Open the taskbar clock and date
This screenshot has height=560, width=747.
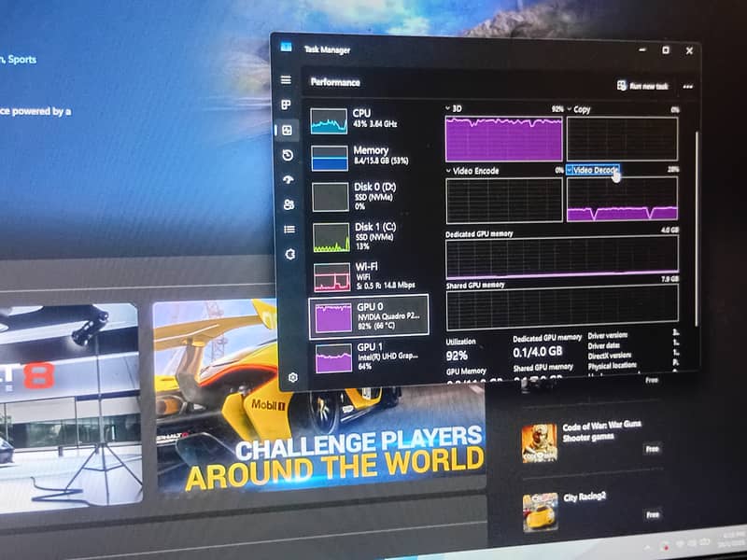tap(734, 539)
